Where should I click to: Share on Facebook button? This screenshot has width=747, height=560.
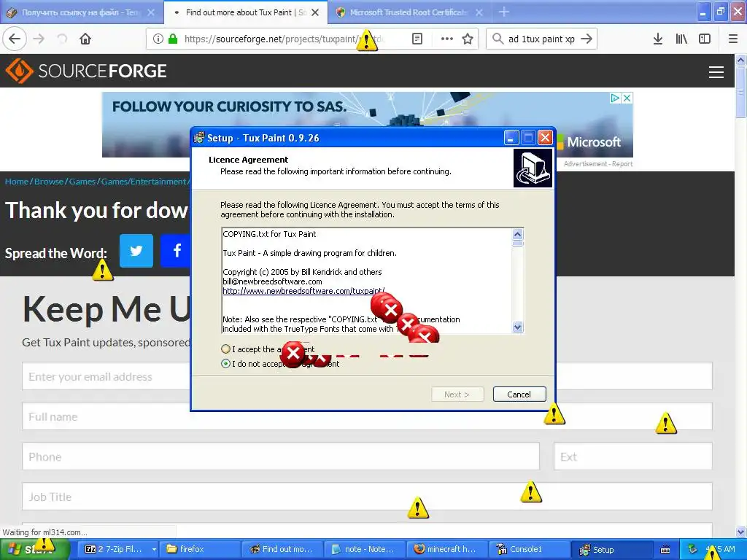(176, 251)
